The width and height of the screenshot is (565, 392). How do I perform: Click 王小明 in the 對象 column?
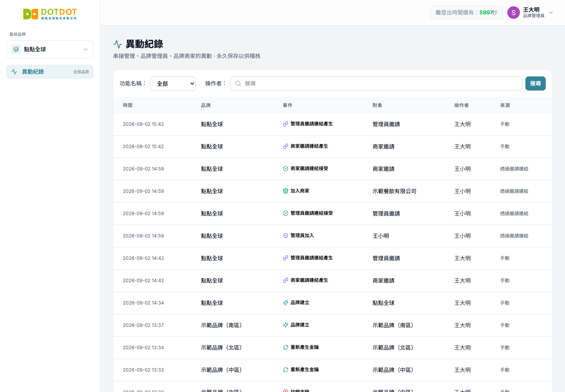[x=381, y=236]
